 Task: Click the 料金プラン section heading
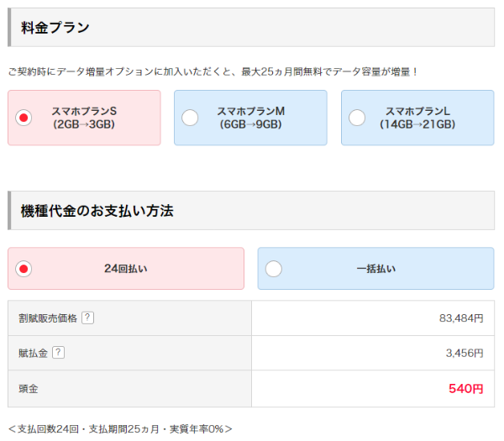pos(55,28)
